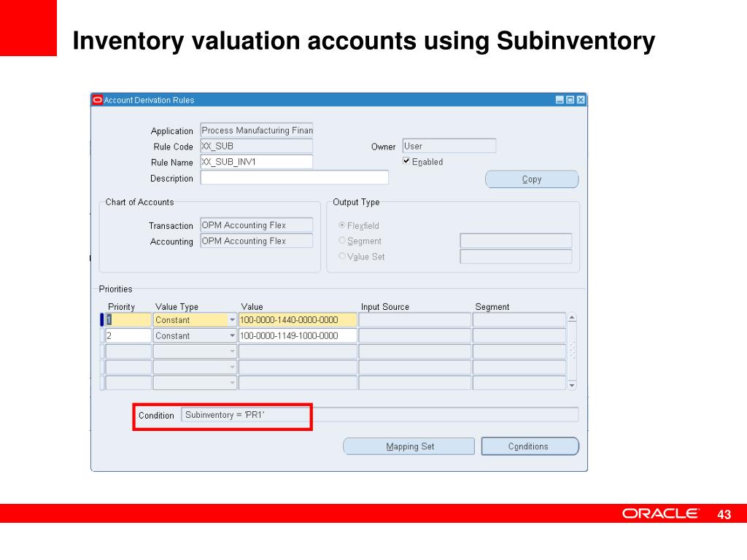Click the Oracle icon in title bar
This screenshot has width=747, height=560.
click(98, 100)
